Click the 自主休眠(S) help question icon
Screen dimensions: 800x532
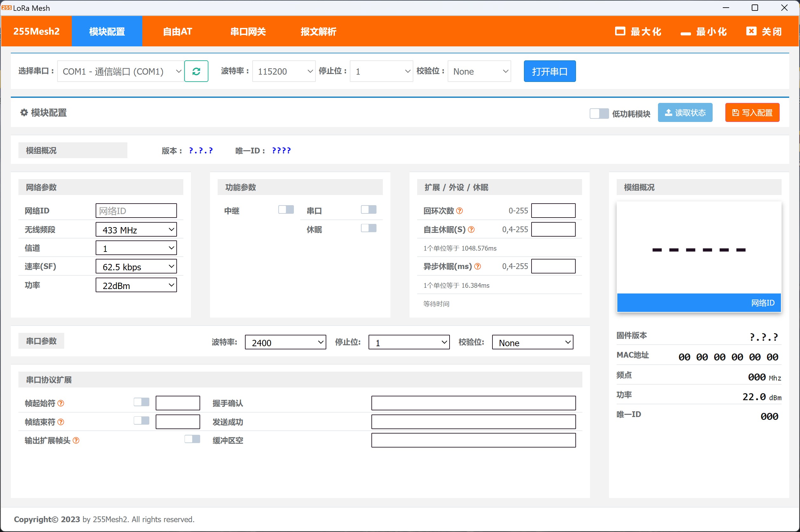pyautogui.click(x=471, y=230)
